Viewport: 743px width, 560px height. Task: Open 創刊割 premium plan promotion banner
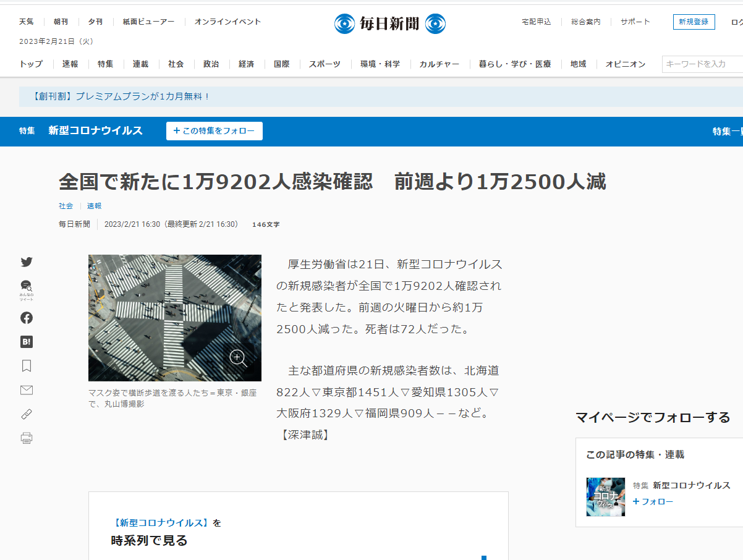pyautogui.click(x=381, y=96)
